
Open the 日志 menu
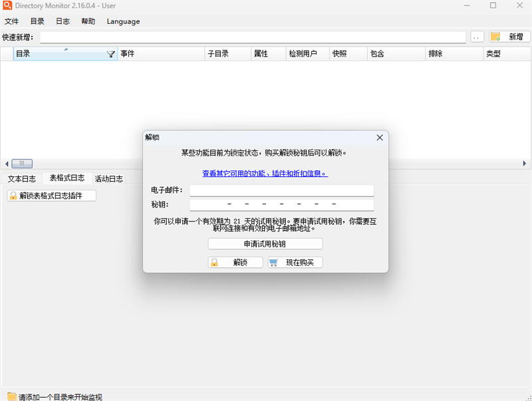pos(63,21)
